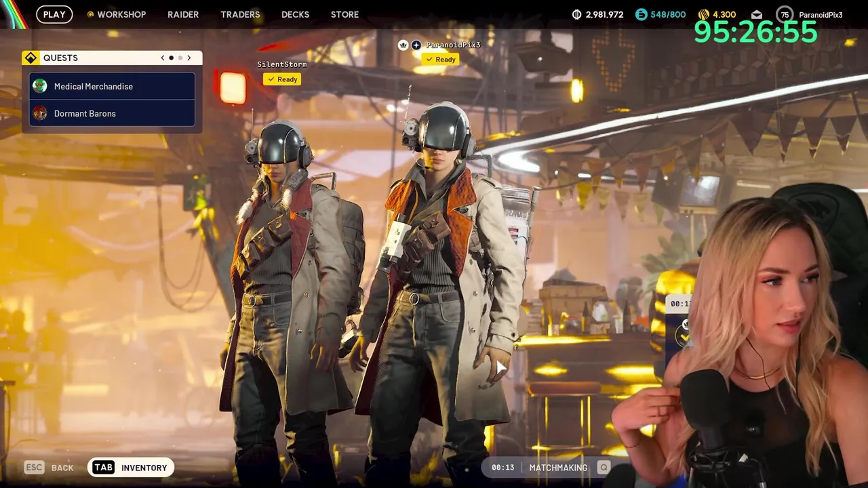
Task: Click the coin currency icon beside 2,981,972
Action: [x=577, y=14]
